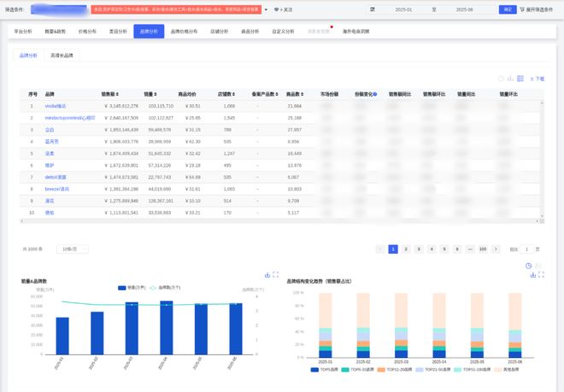The width and height of the screenshot is (564, 392).
Task: Download the 销量&品牌数 chart
Action: (x=267, y=275)
